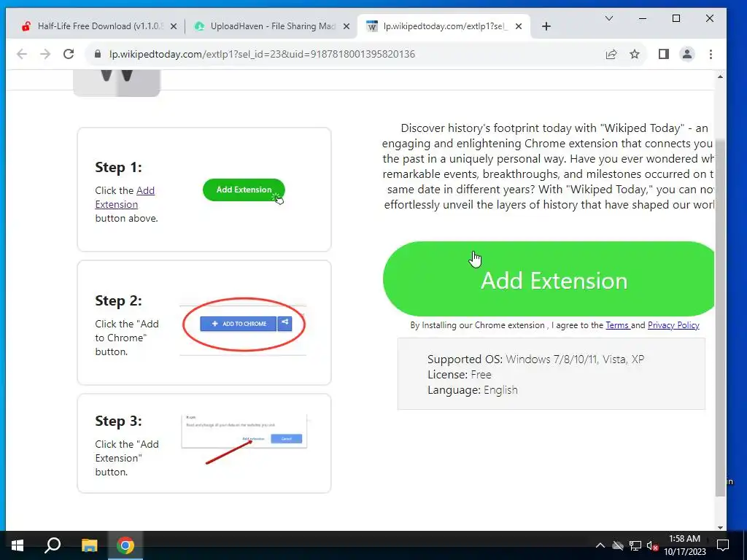Click the Supported OS line

pyautogui.click(x=535, y=359)
